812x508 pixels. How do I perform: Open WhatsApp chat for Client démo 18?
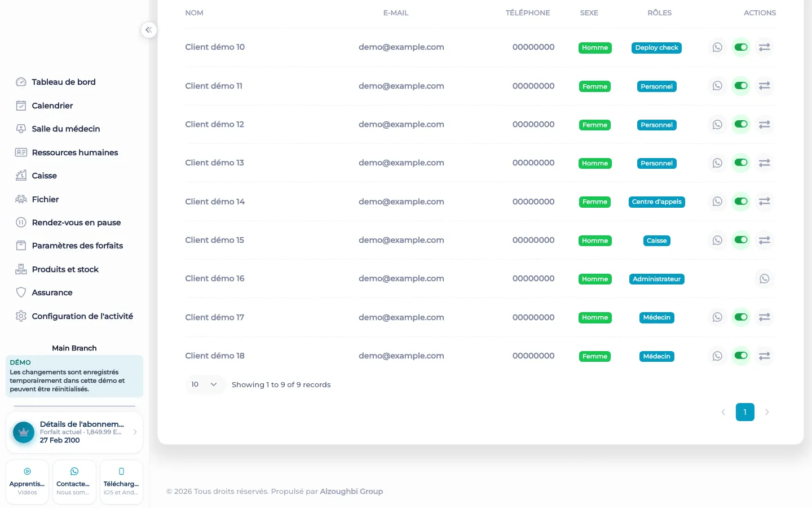[x=717, y=356]
